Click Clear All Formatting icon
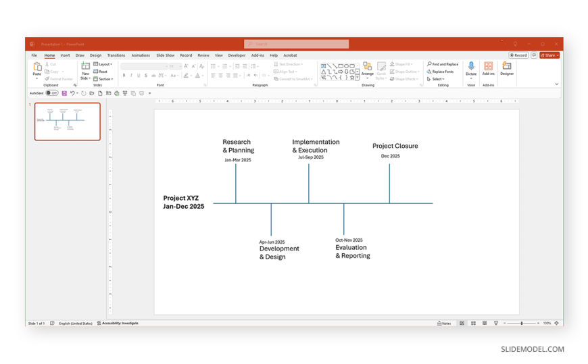The height and width of the screenshot is (364, 588). (x=202, y=66)
